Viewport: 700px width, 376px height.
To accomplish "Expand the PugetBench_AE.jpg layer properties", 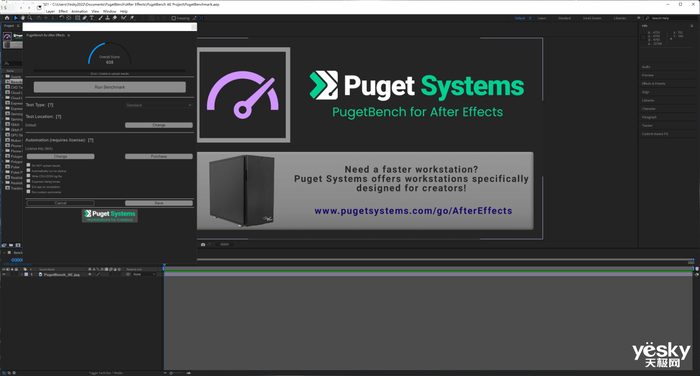I will pyautogui.click(x=22, y=274).
